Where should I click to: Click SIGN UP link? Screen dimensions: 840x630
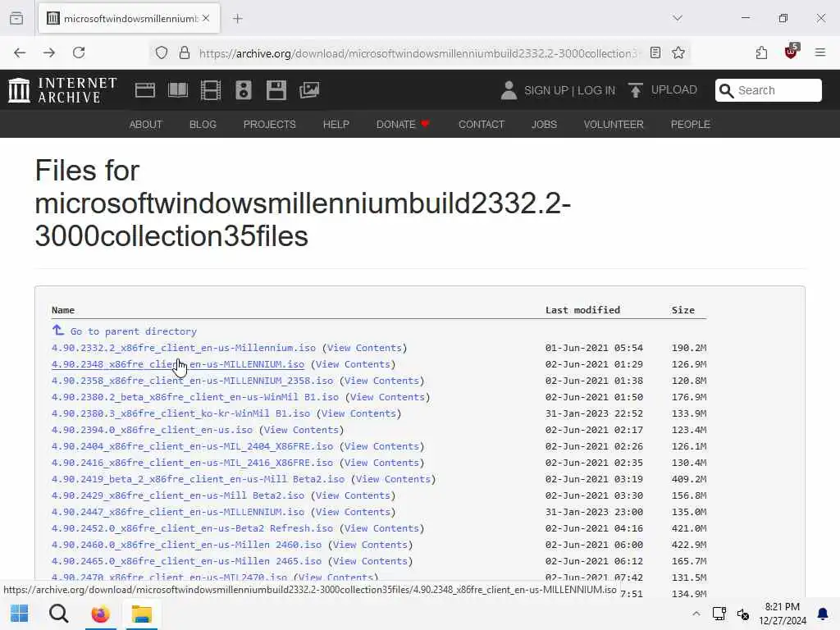click(546, 90)
